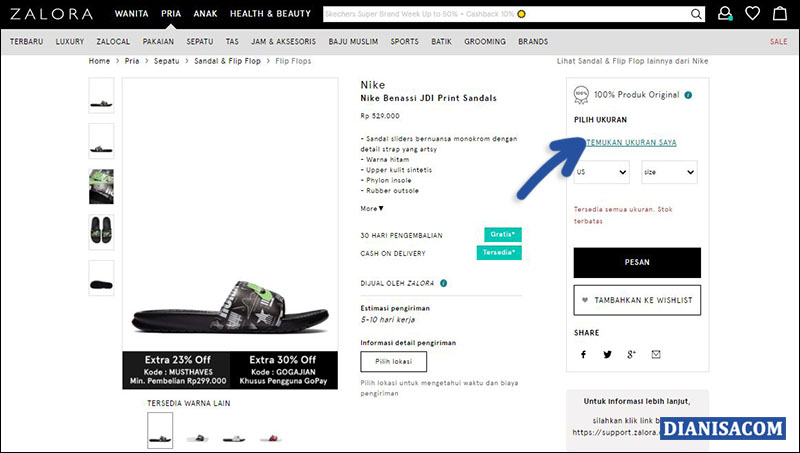Share product on Google Plus
Image resolution: width=800 pixels, height=453 pixels.
631,354
